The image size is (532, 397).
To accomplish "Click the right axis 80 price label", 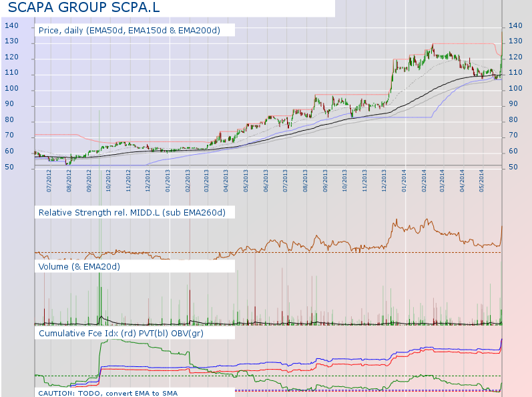I will point(513,119).
